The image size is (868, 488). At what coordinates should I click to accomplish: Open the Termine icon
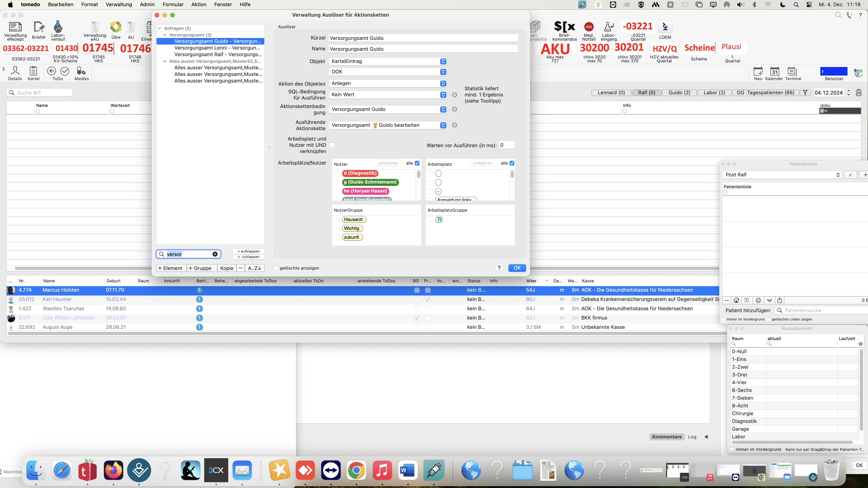click(792, 71)
